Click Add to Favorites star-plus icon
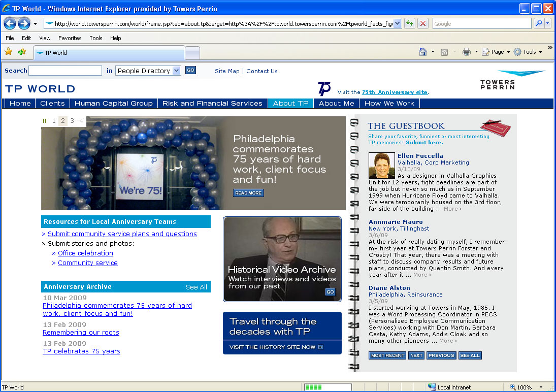556x392 pixels. point(22,52)
